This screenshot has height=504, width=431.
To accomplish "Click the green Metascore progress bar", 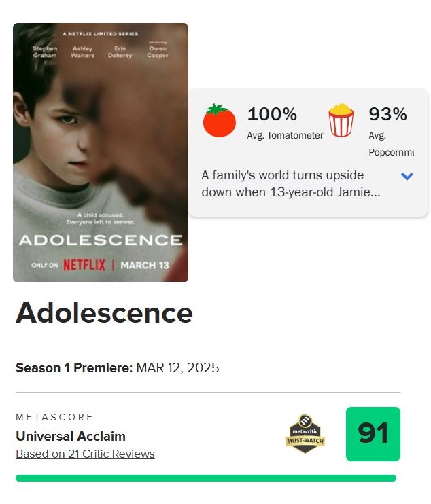I will 205,478.
